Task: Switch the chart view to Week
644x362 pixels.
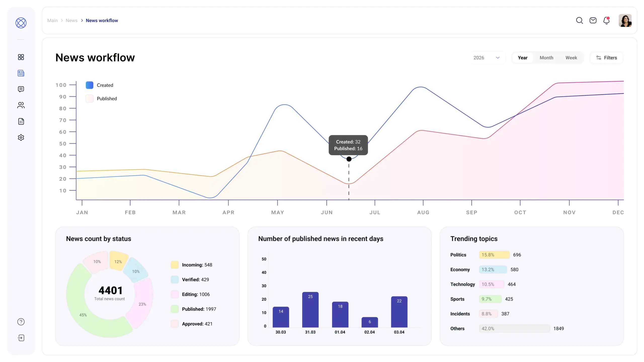Action: tap(571, 58)
